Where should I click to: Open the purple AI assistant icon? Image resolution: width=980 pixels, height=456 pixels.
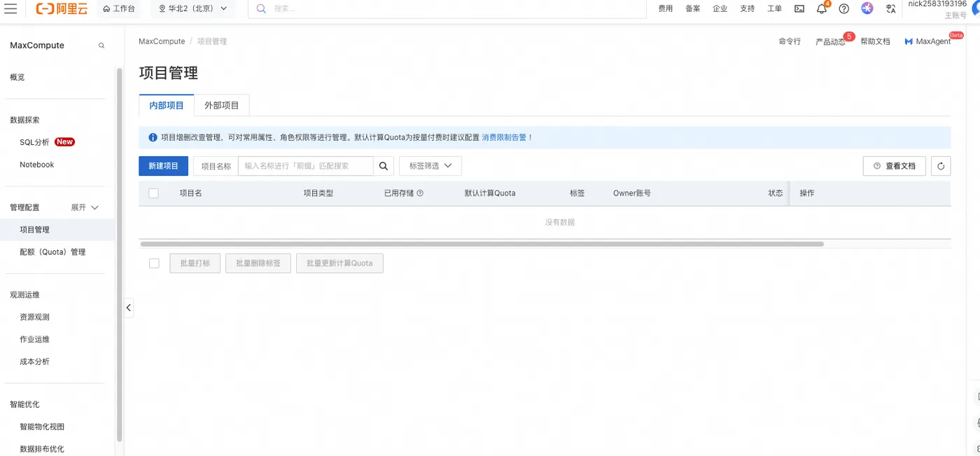(867, 8)
